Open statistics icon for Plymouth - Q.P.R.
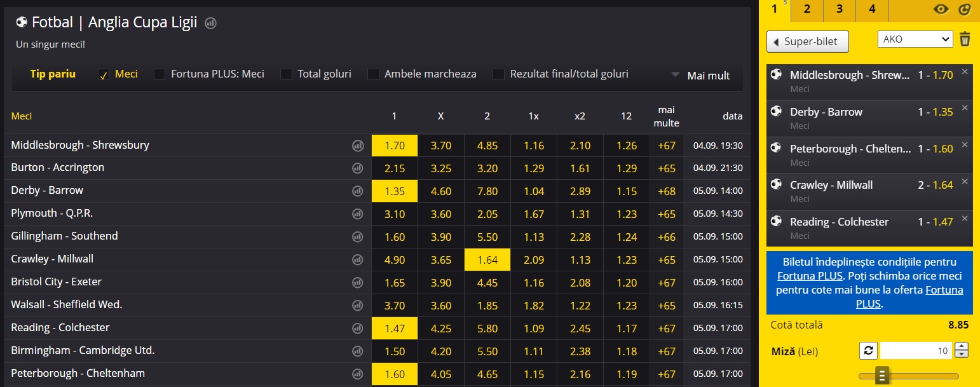Screen dimensions: 980x387 tap(358, 214)
